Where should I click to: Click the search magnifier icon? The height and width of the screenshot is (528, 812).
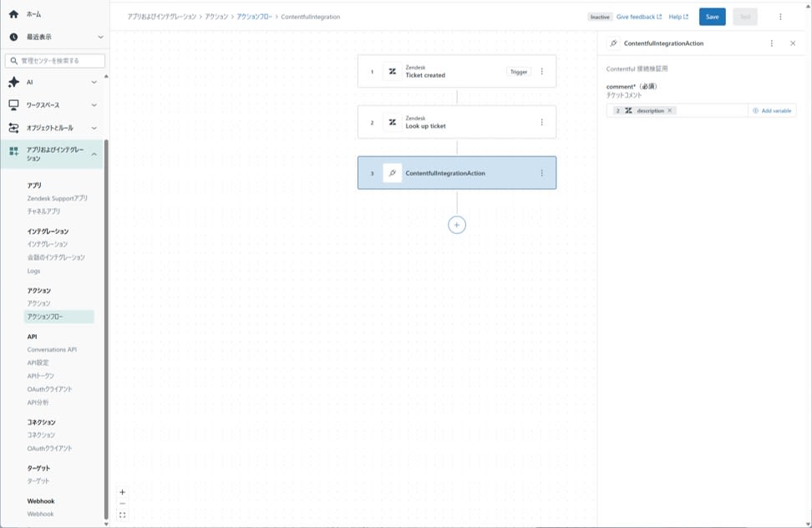tap(14, 60)
